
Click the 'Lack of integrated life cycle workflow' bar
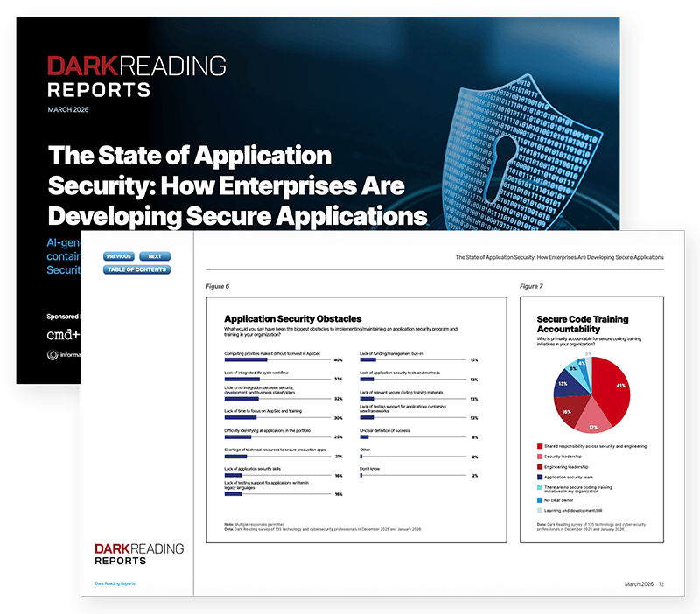pyautogui.click(x=242, y=379)
